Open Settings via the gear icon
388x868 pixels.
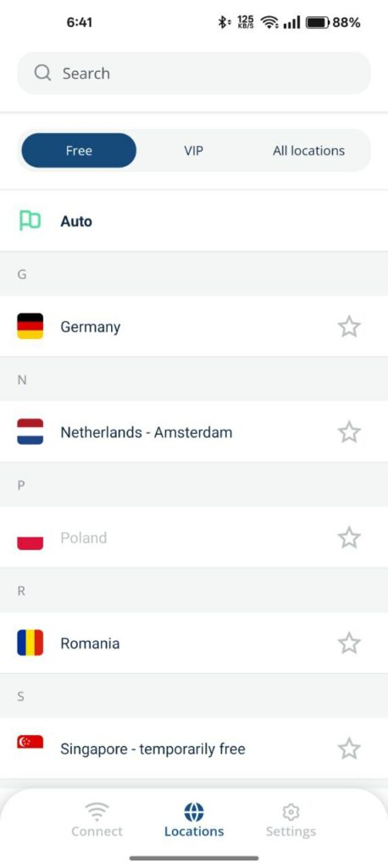(291, 812)
